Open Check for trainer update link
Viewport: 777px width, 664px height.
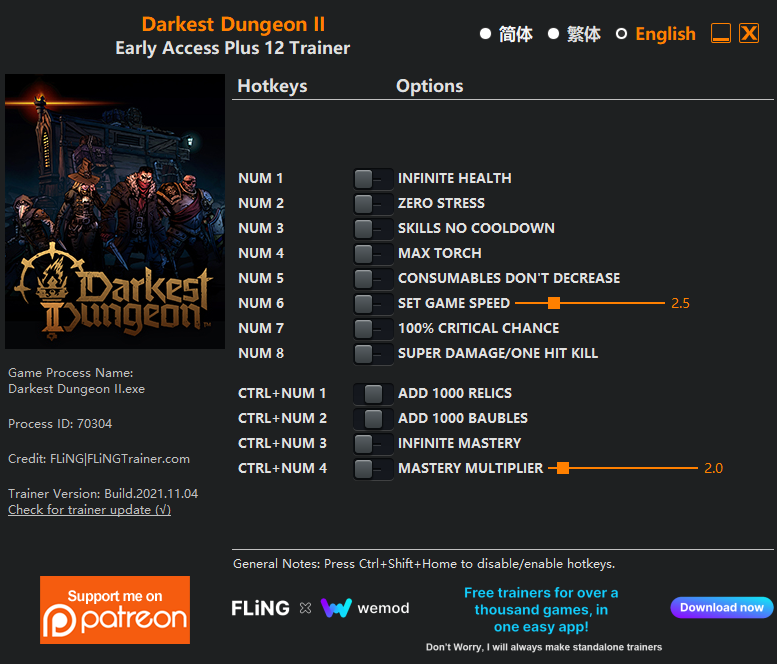89,510
